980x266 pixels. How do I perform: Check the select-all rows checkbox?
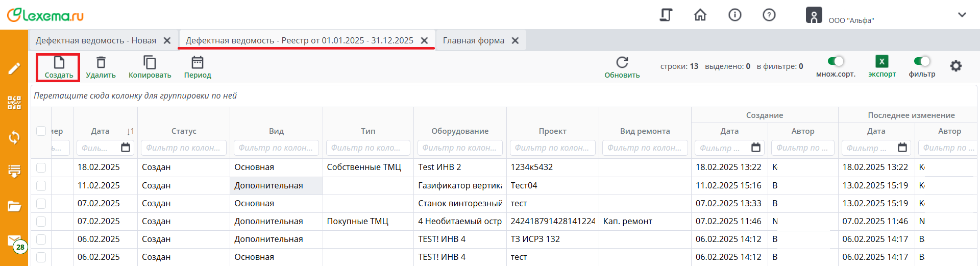click(41, 131)
